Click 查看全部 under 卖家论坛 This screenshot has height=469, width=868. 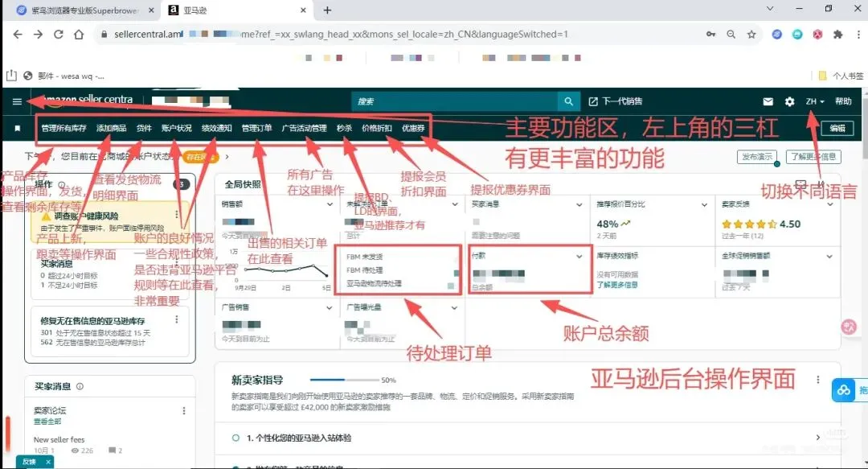pyautogui.click(x=47, y=422)
